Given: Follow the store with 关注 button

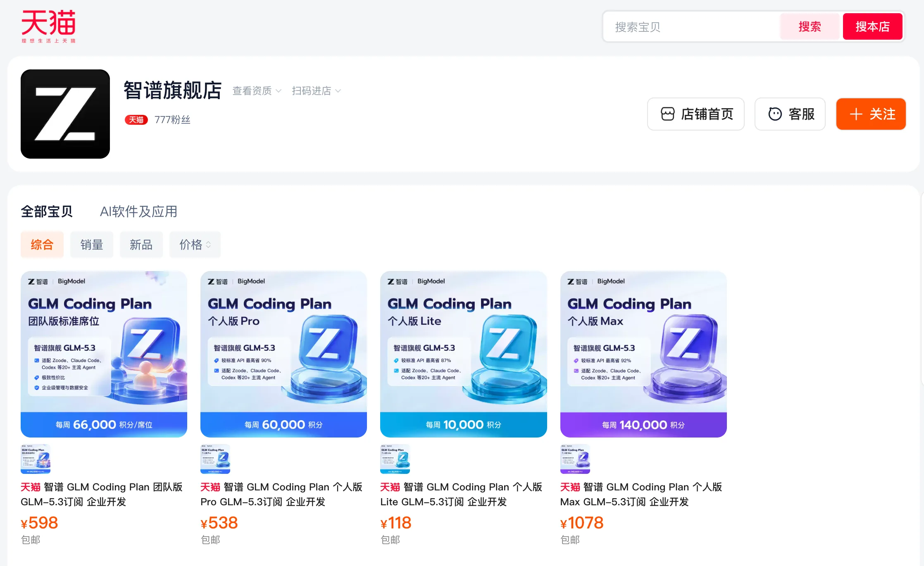Looking at the screenshot, I should pos(871,114).
